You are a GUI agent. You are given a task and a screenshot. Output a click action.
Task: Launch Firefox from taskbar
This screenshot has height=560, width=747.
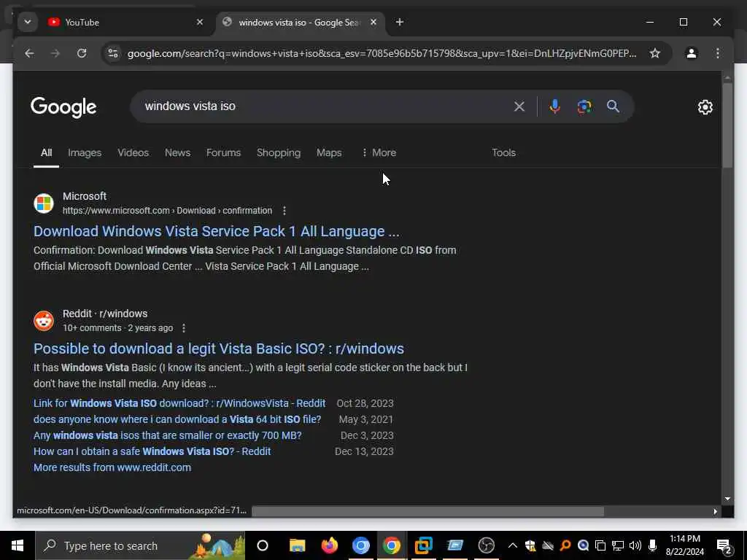coord(329,545)
